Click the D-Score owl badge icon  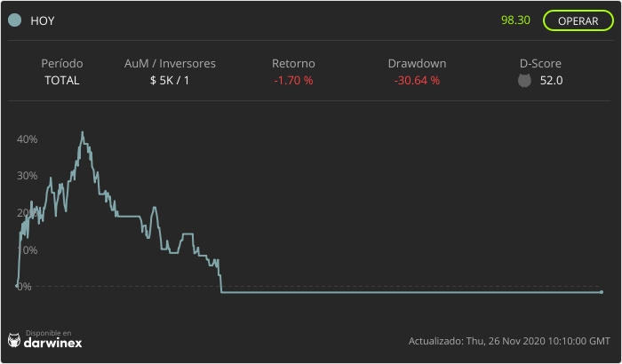(524, 81)
